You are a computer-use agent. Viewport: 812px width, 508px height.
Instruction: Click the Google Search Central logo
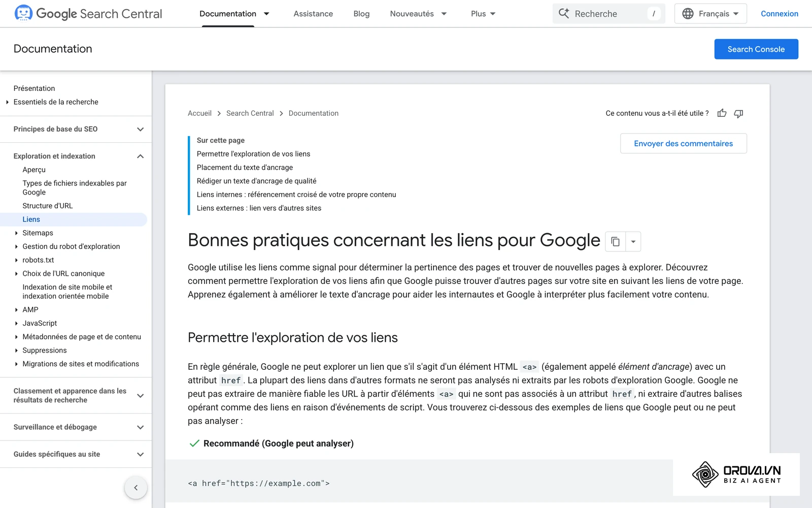point(88,14)
